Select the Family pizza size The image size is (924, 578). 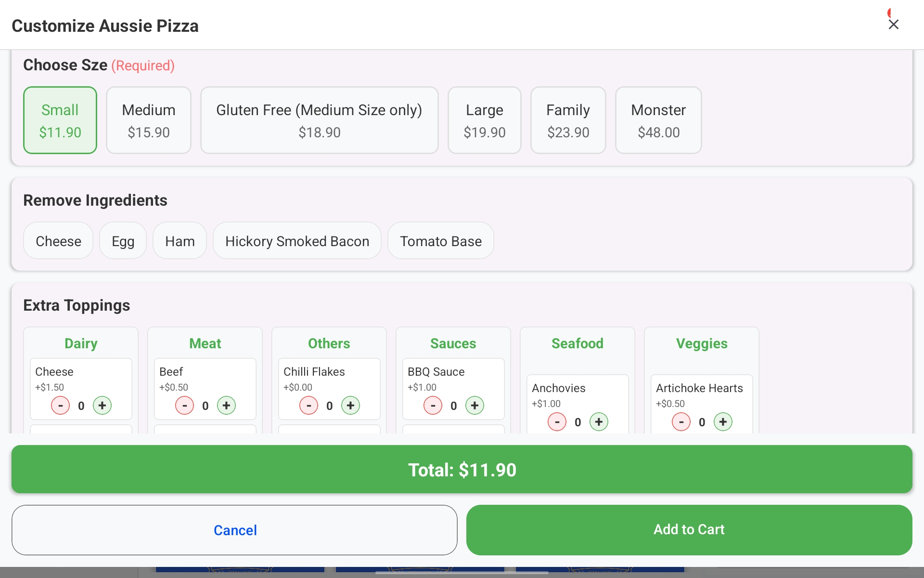pos(568,120)
